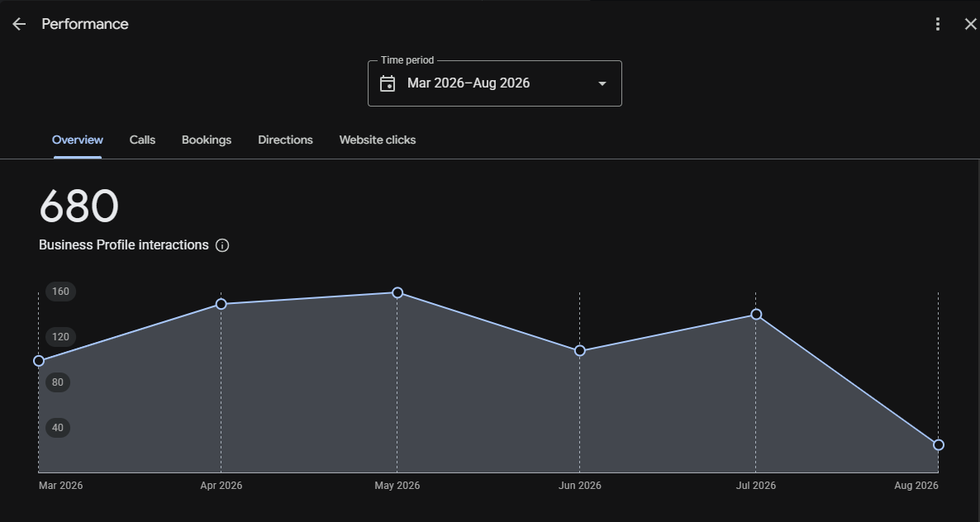The image size is (980, 522).
Task: Click the Mar 2026 data point
Action: click(39, 361)
